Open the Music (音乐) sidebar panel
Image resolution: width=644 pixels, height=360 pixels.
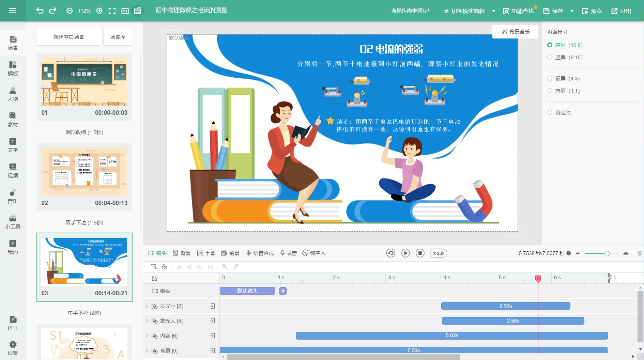pyautogui.click(x=13, y=196)
